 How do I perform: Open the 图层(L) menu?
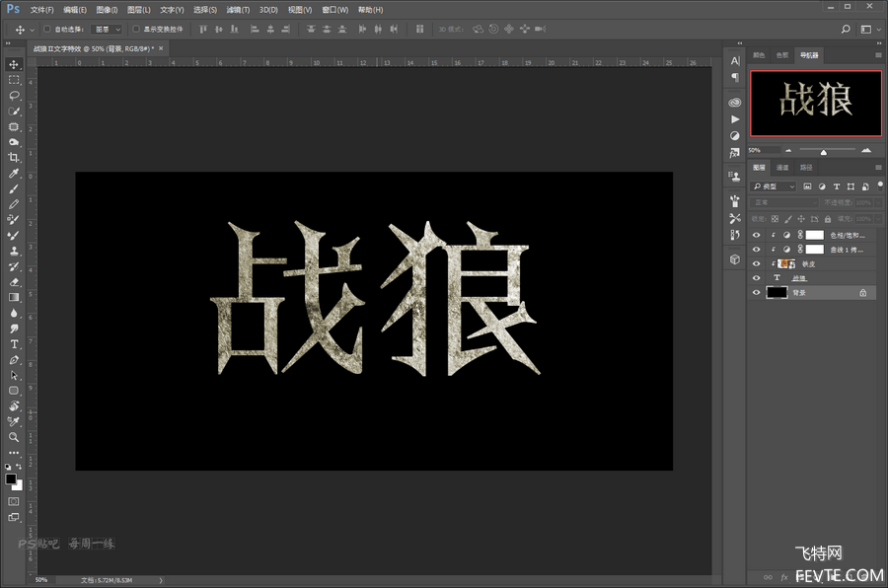[139, 10]
